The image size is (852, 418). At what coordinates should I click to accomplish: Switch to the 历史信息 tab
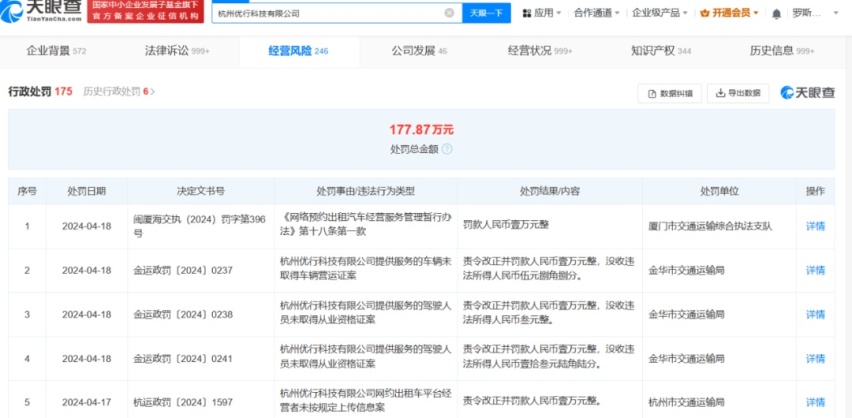[782, 51]
